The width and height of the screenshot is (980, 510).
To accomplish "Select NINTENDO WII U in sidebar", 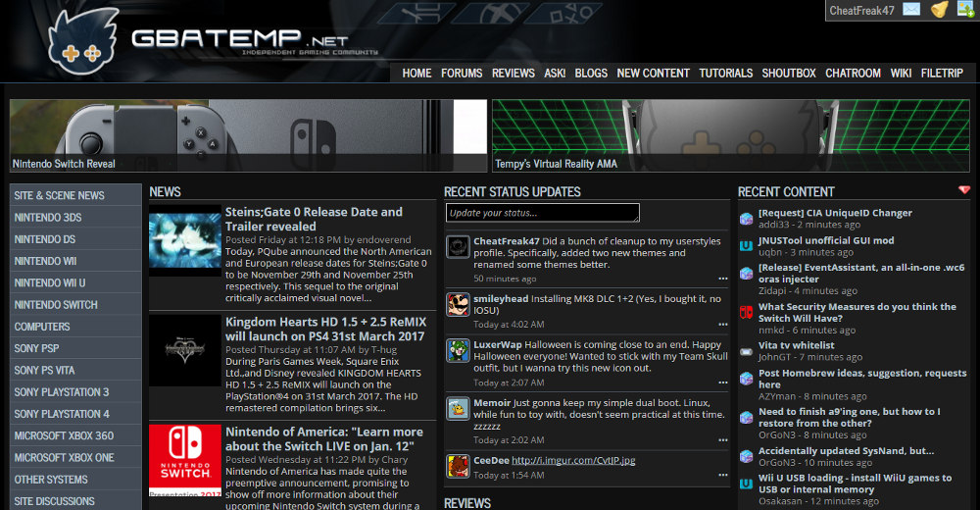I will click(x=75, y=282).
